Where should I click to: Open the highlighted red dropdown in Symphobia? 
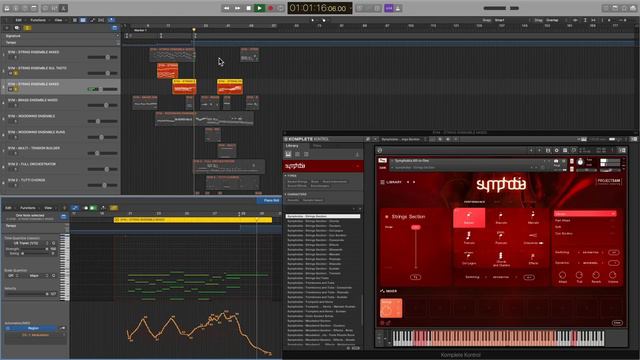pyautogui.click(x=584, y=213)
